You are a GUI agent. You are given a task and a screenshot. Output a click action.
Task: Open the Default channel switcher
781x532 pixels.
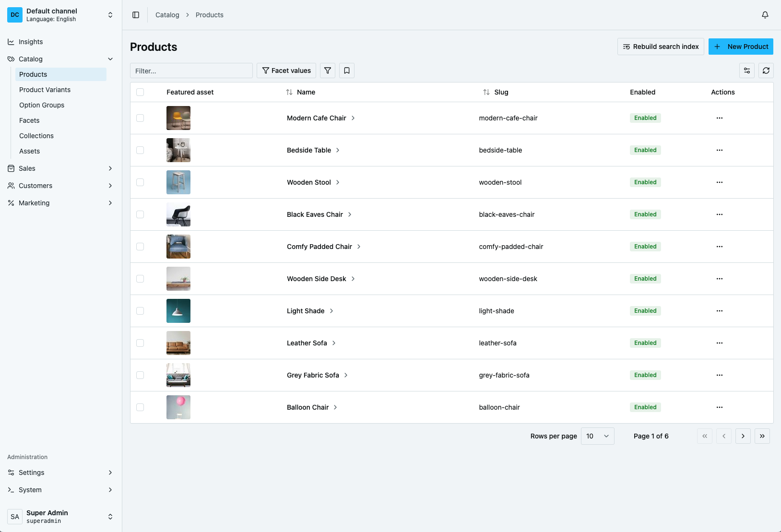point(60,15)
